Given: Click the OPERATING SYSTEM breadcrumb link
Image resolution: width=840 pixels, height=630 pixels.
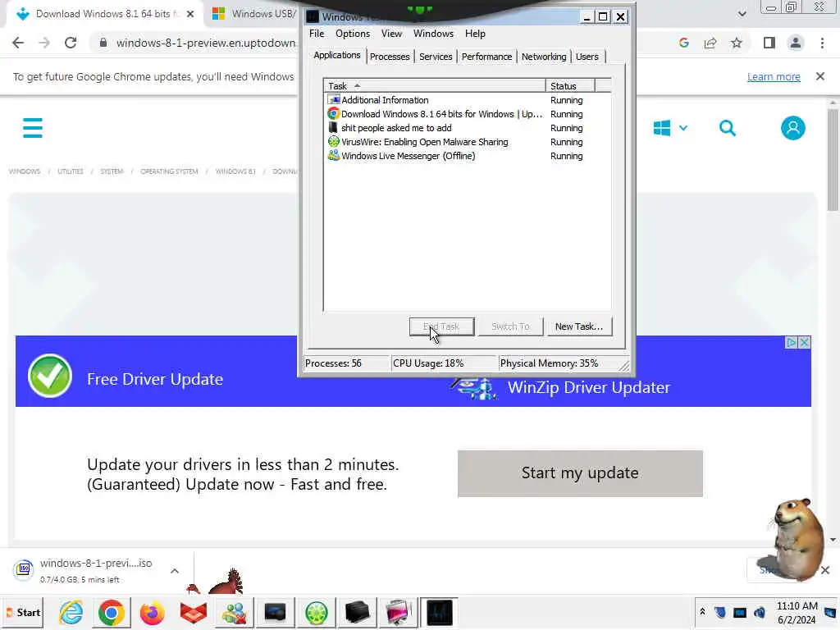Looking at the screenshot, I should 169,171.
